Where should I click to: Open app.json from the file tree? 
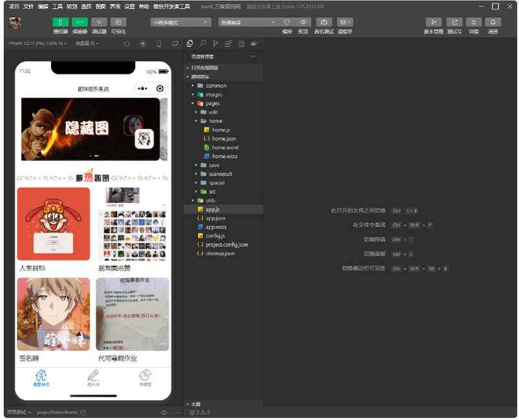(215, 219)
